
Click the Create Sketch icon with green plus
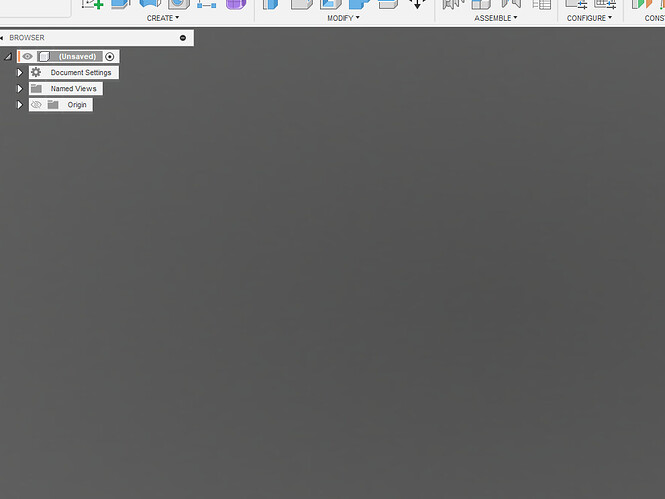click(92, 4)
